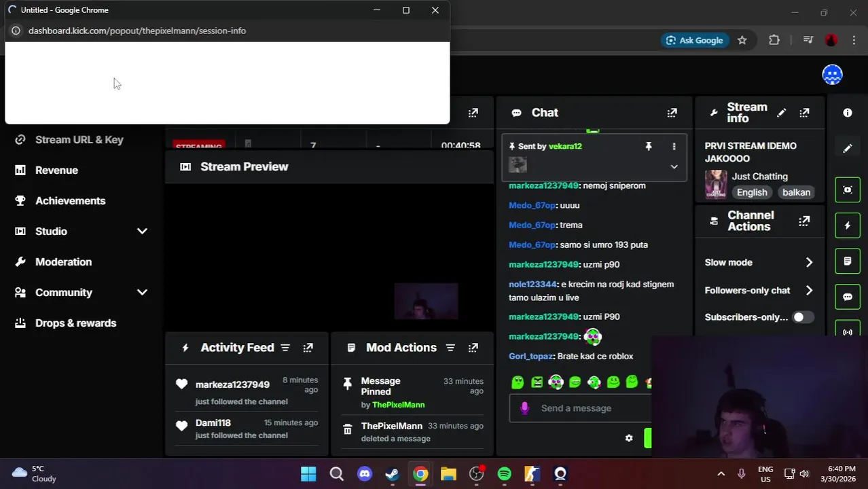This screenshot has width=868, height=489.
Task: Expand the Community sidebar section
Action: coord(142,292)
